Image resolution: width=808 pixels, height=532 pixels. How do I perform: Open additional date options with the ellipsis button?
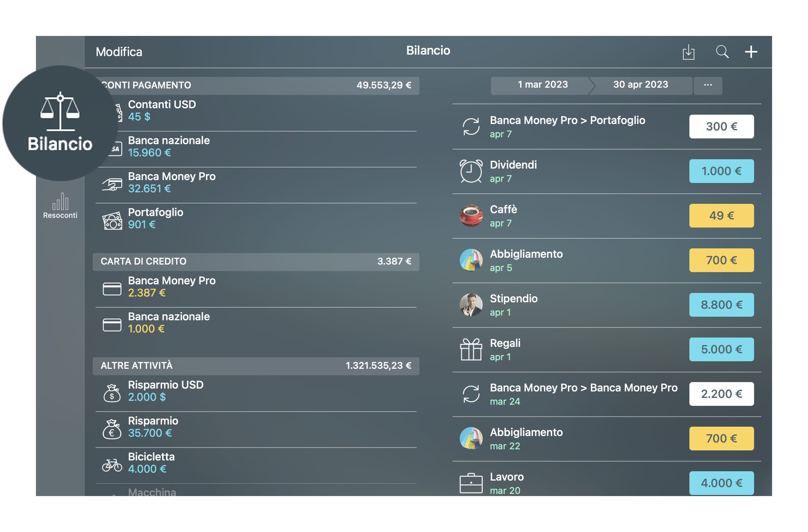[708, 85]
